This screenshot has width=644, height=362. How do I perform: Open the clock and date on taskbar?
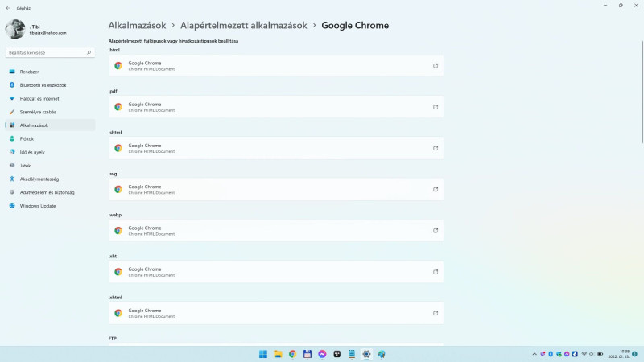(619, 354)
